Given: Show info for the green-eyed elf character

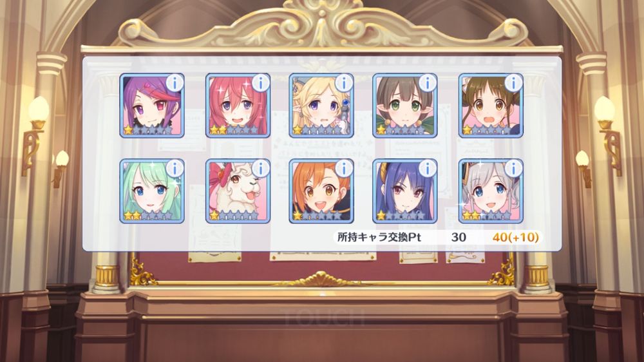Looking at the screenshot, I should pos(428,83).
